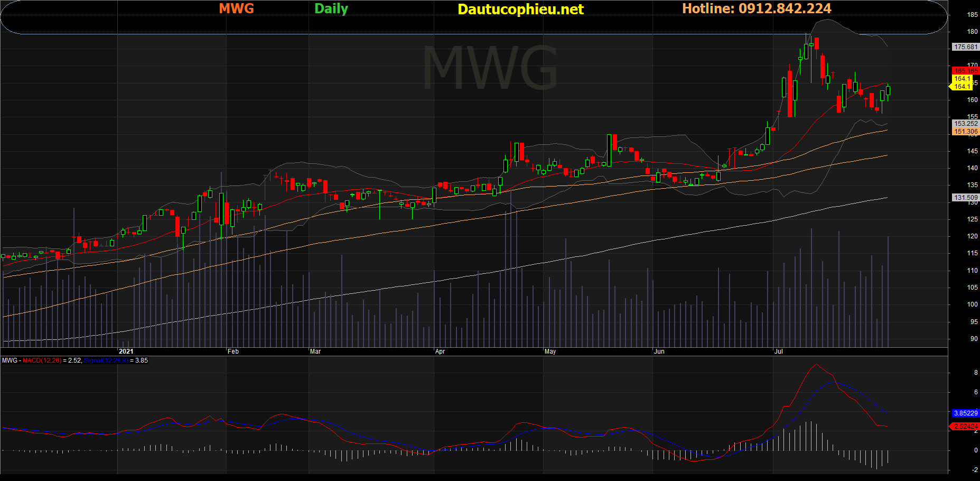Click the Mar marker on time axis
Image resolution: width=980 pixels, height=481 pixels.
coord(315,351)
